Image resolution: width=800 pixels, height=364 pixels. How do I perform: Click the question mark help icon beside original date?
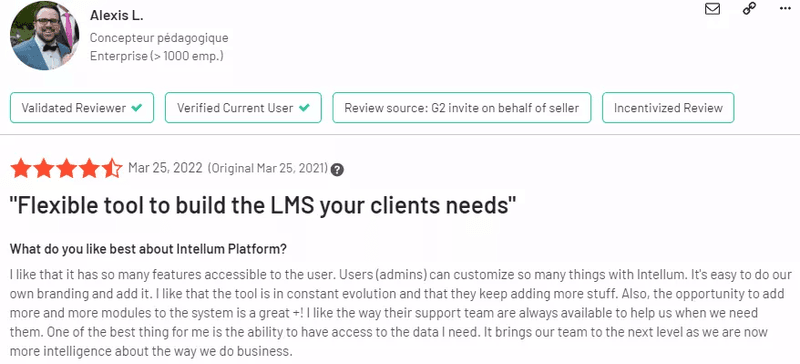coord(337,170)
